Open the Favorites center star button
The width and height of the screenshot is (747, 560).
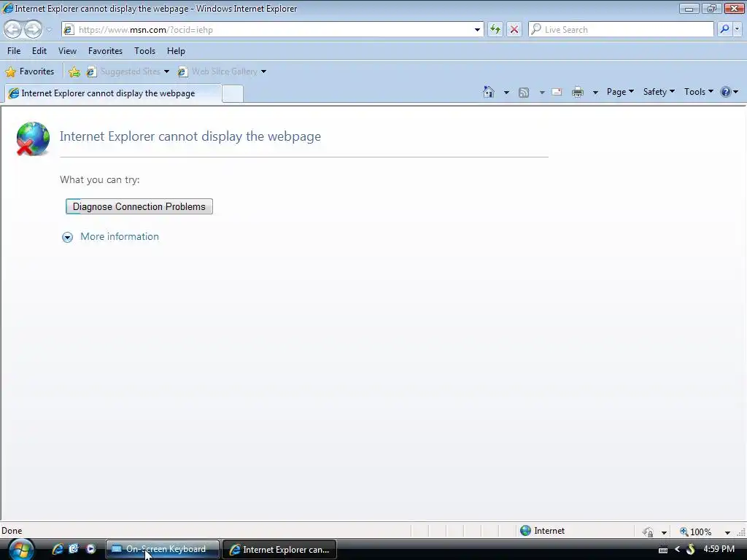[29, 71]
